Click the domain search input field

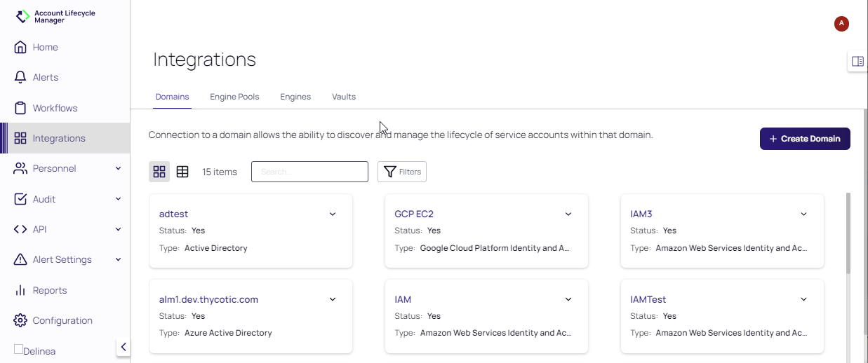click(309, 172)
